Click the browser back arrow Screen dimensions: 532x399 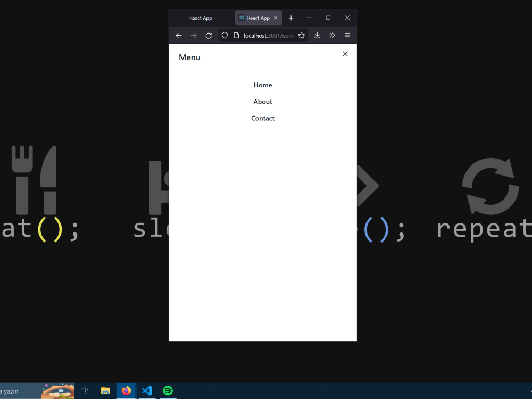[x=179, y=36]
